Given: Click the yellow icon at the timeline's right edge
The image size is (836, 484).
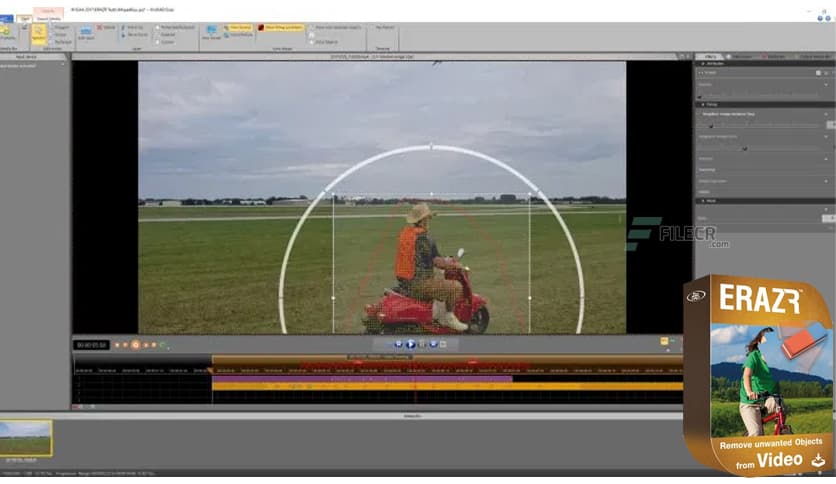Looking at the screenshot, I should coord(664,341).
